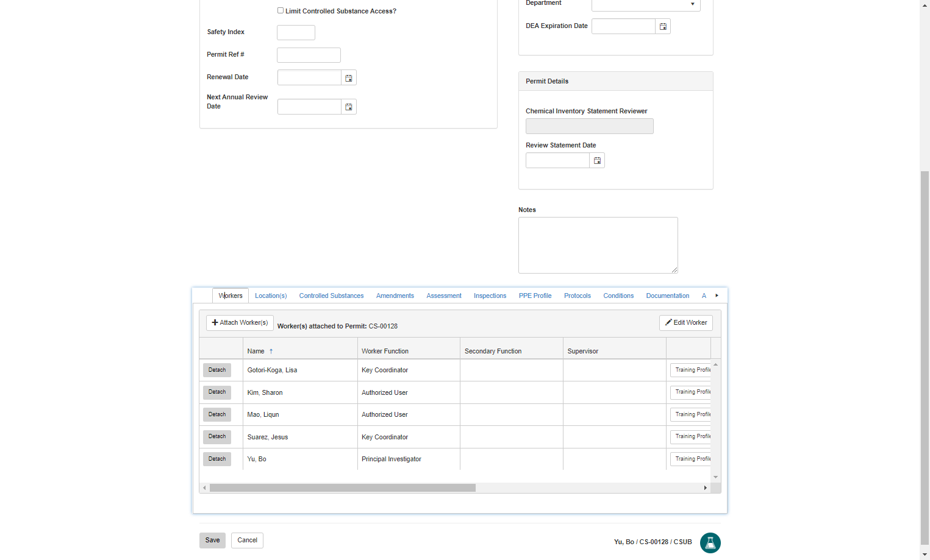The width and height of the screenshot is (930, 560).
Task: Focus the Renewal Date text field
Action: [309, 78]
